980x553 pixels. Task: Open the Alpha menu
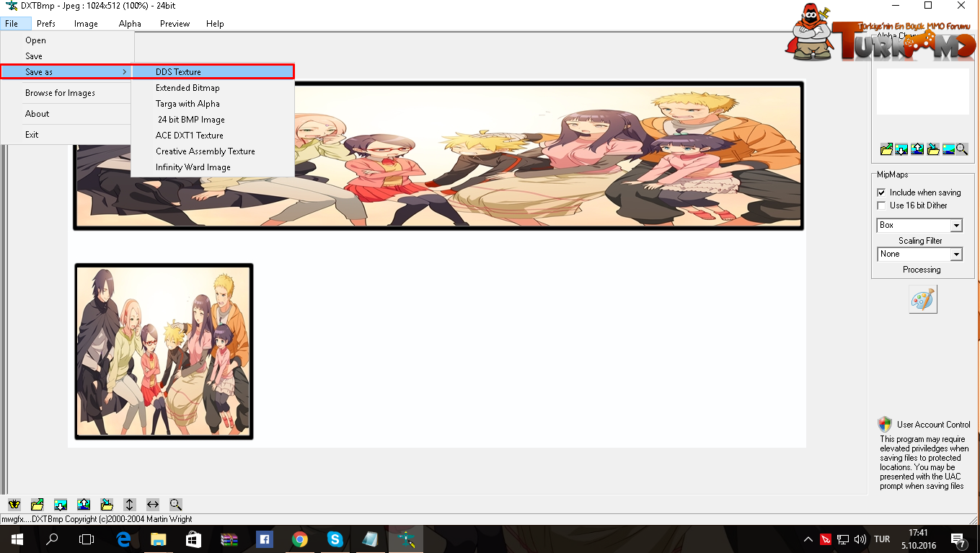130,24
